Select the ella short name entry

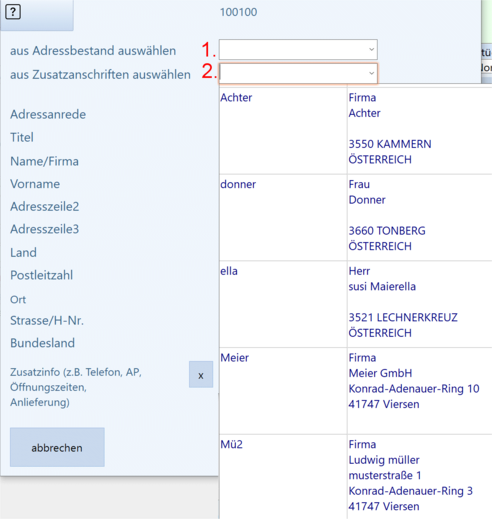(x=229, y=271)
